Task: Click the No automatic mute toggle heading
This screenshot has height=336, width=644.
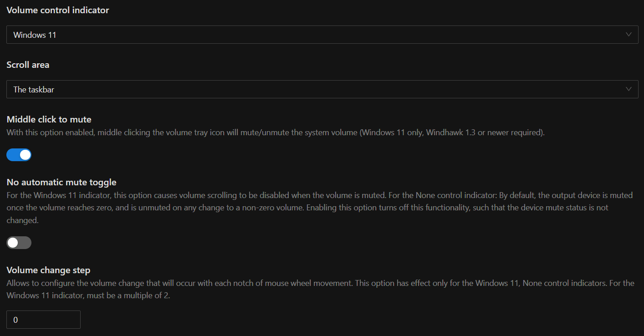Action: tap(61, 182)
